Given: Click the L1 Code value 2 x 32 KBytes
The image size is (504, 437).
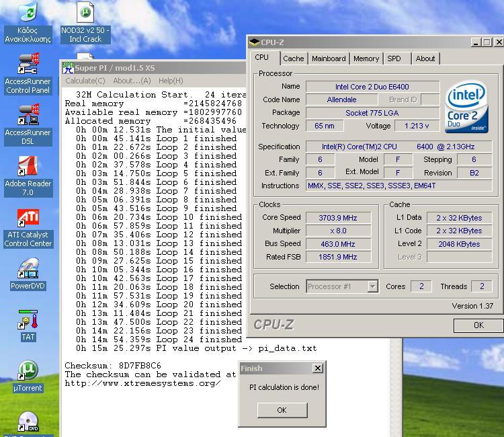Looking at the screenshot, I should tap(459, 231).
